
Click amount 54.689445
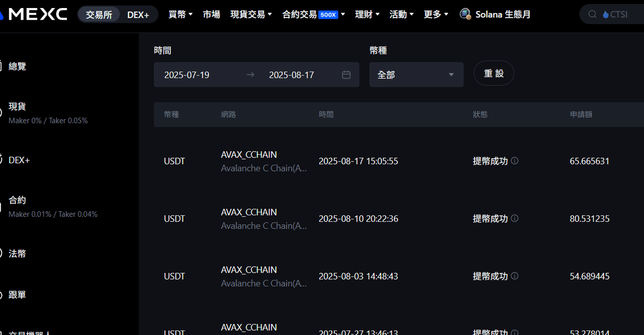tap(590, 276)
